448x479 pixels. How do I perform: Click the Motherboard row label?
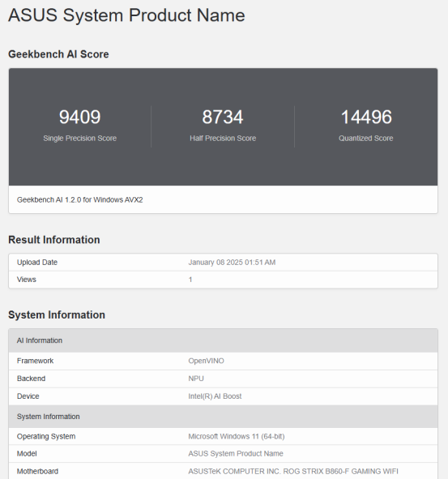coord(37,472)
